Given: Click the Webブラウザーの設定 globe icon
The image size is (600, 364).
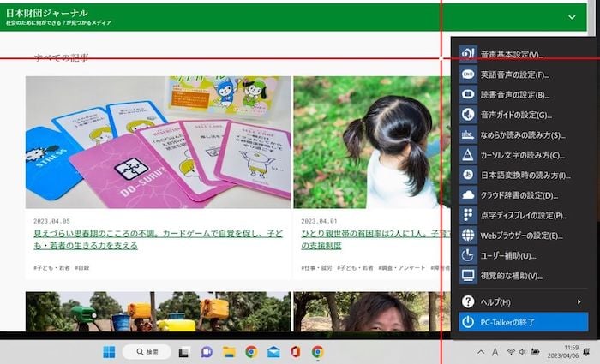Looking at the screenshot, I should (468, 236).
